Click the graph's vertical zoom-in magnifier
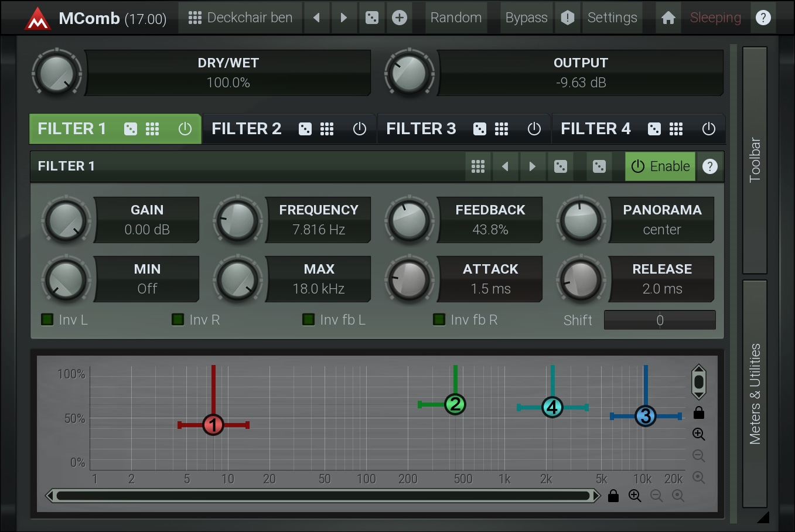This screenshot has width=795, height=532. tap(698, 434)
